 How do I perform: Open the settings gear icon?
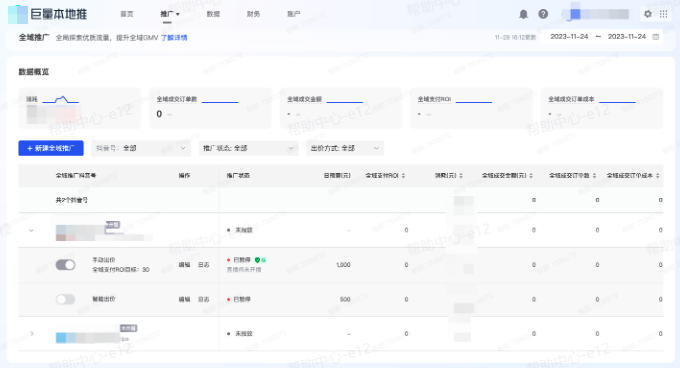647,14
